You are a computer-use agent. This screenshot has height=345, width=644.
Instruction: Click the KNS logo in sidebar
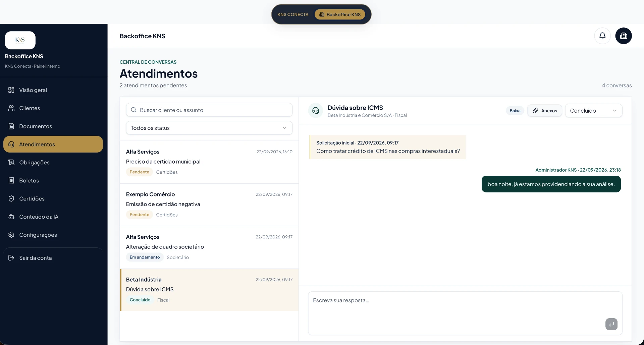pos(20,40)
